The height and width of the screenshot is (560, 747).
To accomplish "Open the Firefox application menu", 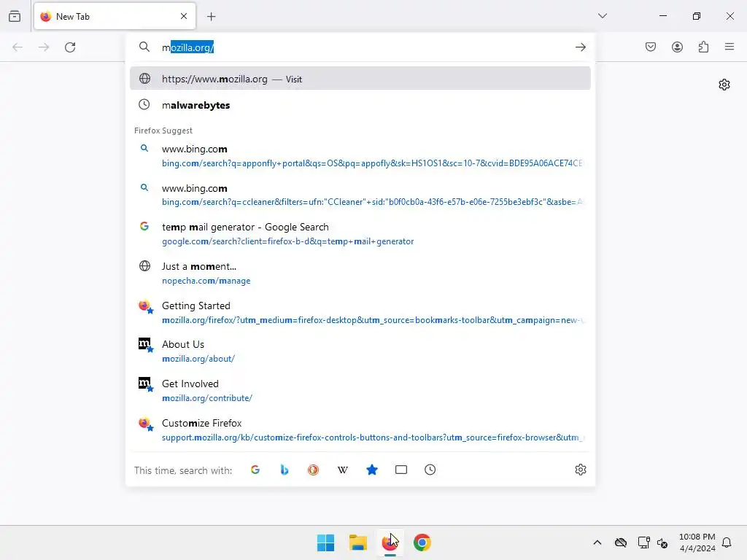I will (x=729, y=47).
